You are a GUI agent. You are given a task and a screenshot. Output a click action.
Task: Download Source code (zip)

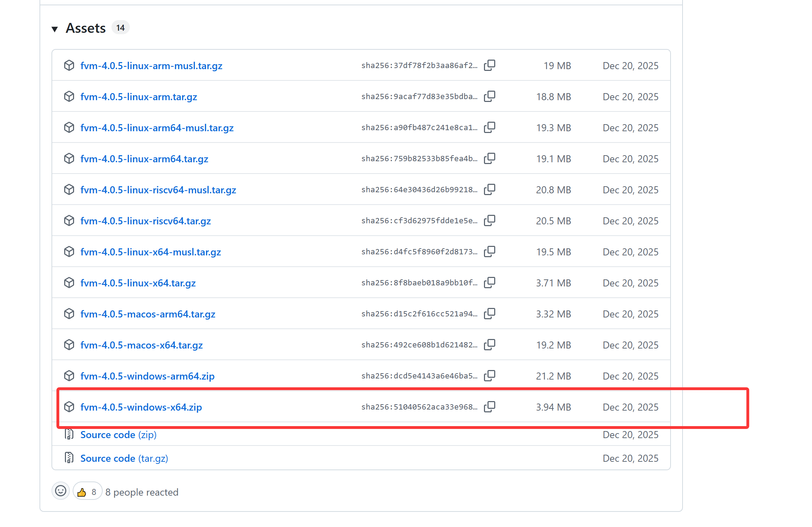[x=119, y=435]
